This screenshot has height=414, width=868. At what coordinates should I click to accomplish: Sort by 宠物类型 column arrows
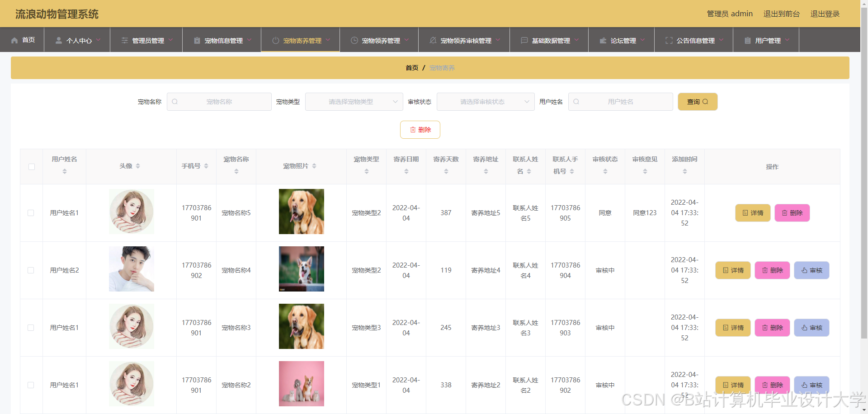point(367,171)
